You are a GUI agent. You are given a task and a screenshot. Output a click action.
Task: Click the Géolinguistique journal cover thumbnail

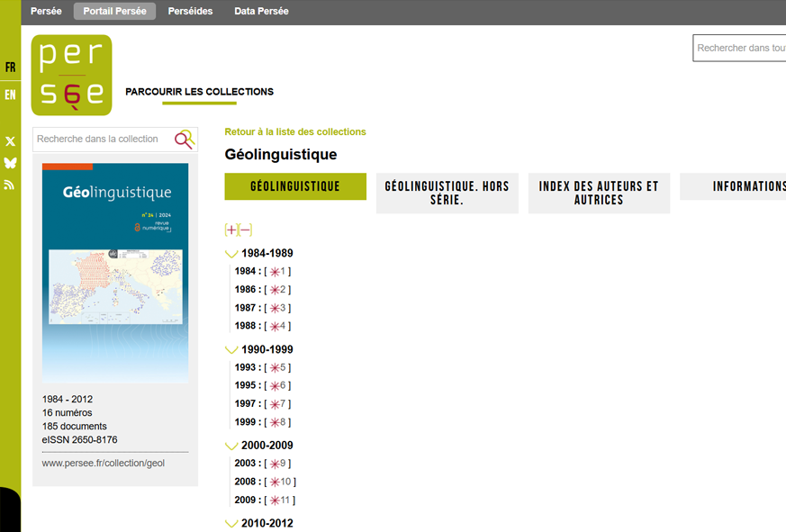115,272
